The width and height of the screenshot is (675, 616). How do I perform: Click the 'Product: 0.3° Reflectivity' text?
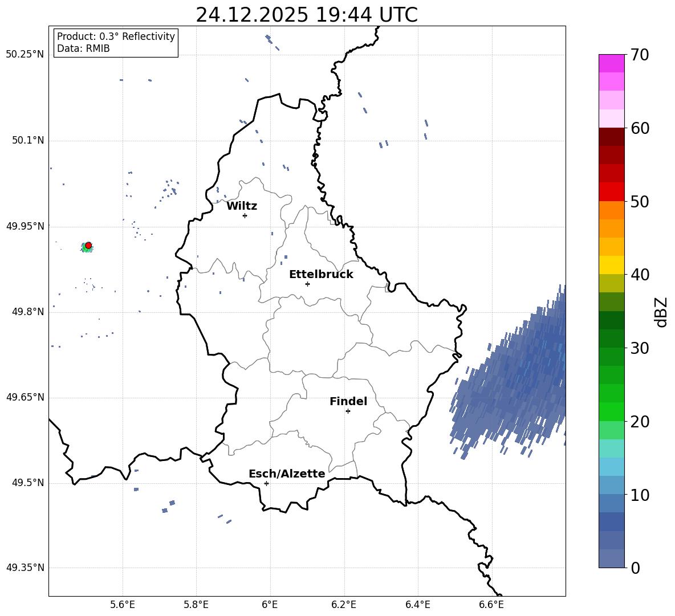click(x=116, y=36)
